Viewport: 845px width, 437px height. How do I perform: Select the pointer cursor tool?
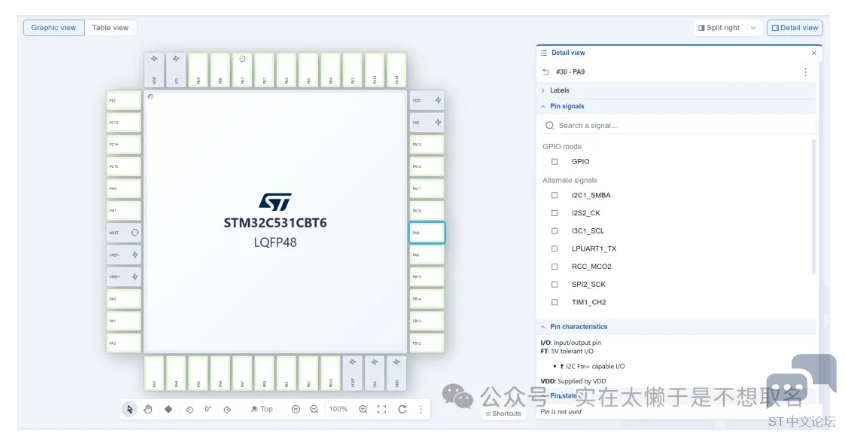pyautogui.click(x=130, y=409)
